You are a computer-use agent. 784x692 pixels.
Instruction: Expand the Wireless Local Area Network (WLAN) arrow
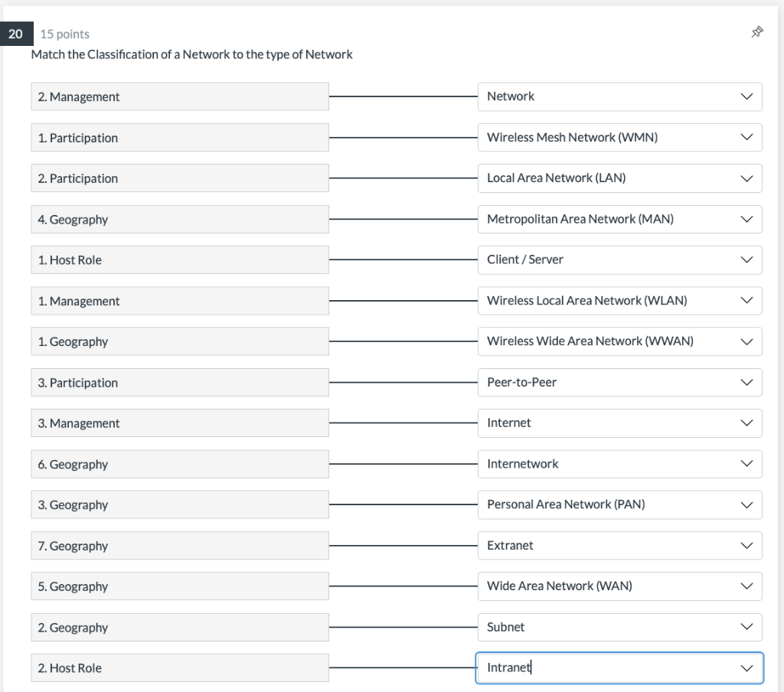(x=746, y=301)
